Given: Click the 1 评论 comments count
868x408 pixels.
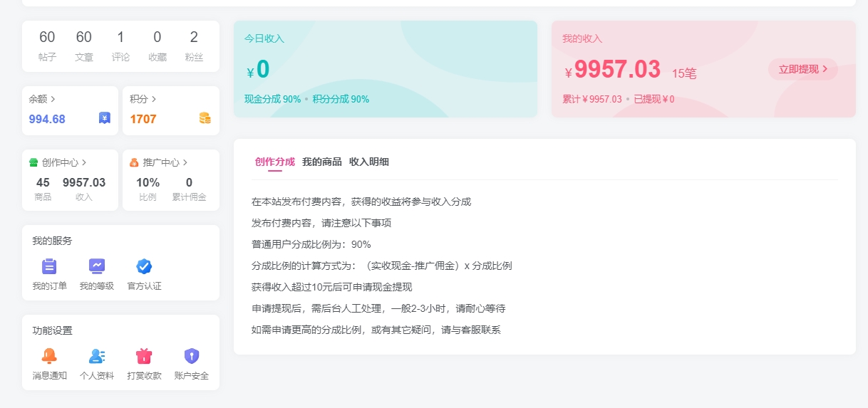Looking at the screenshot, I should (120, 46).
